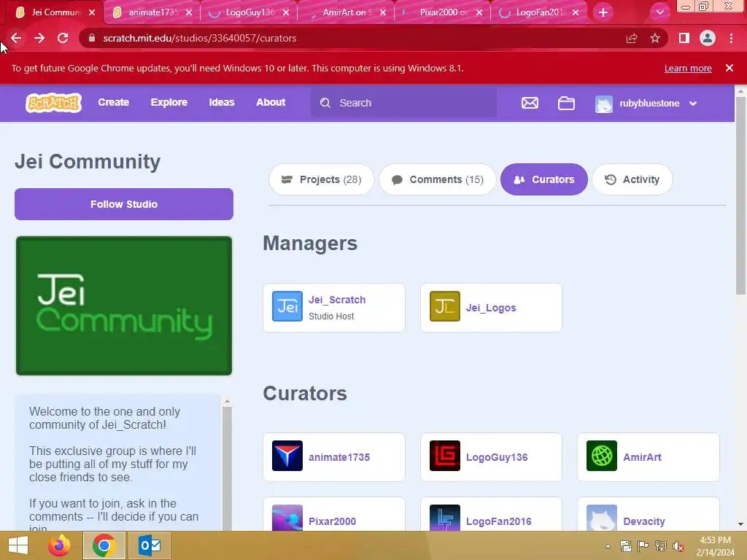
Task: Open the tab search dropdown arrow
Action: pyautogui.click(x=659, y=12)
